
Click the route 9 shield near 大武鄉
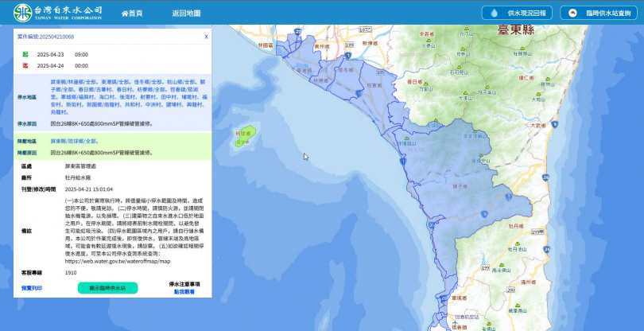pyautogui.click(x=554, y=124)
